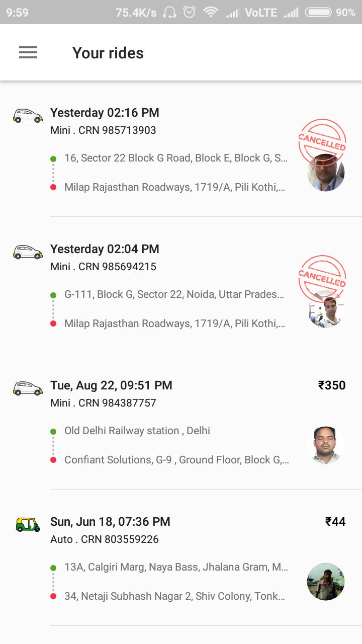Open the hamburger navigation menu
The height and width of the screenshot is (644, 362).
coord(28,52)
